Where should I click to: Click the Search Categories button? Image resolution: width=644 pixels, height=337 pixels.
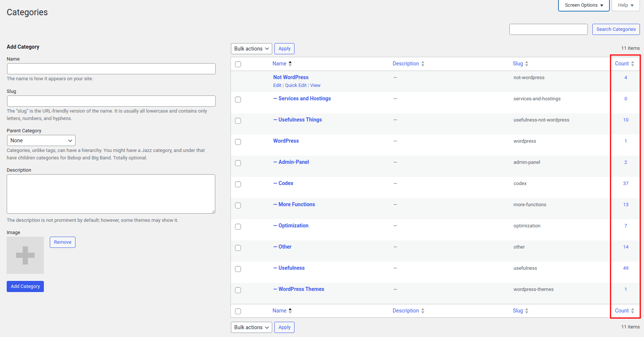tap(616, 29)
